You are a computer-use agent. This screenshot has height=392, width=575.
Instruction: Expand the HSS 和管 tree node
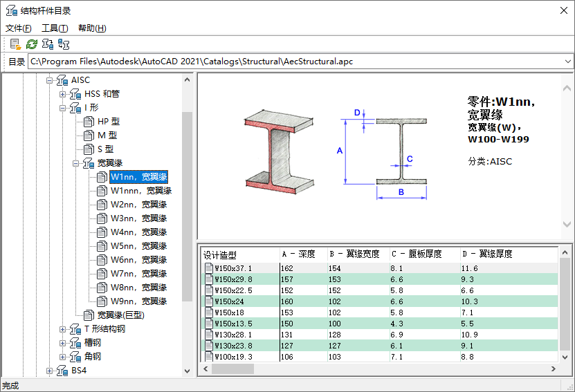click(x=63, y=94)
